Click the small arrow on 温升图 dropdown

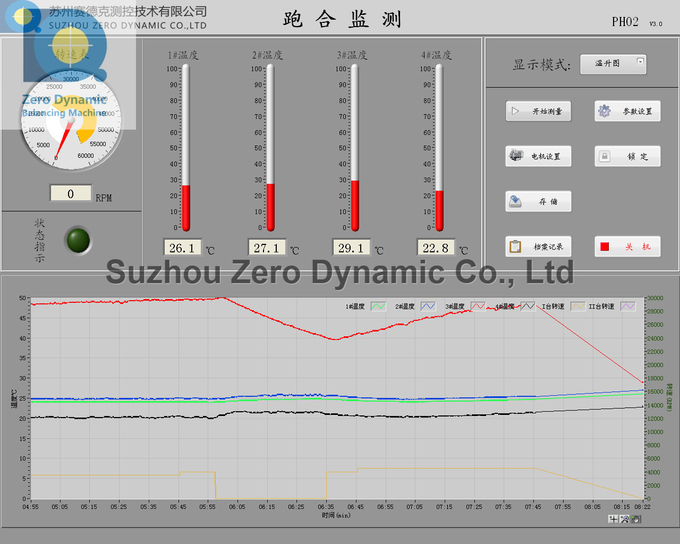(640, 62)
